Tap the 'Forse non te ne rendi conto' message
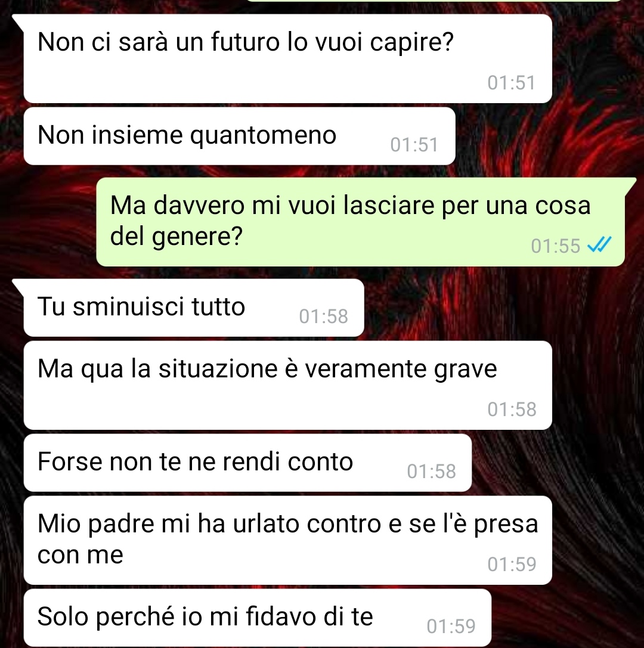Image resolution: width=644 pixels, height=648 pixels. [247, 463]
